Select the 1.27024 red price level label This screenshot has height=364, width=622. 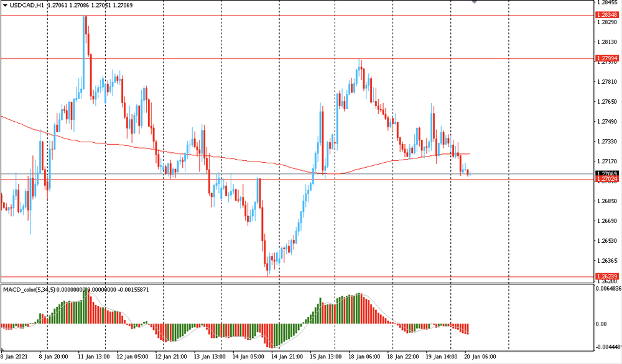[x=606, y=179]
